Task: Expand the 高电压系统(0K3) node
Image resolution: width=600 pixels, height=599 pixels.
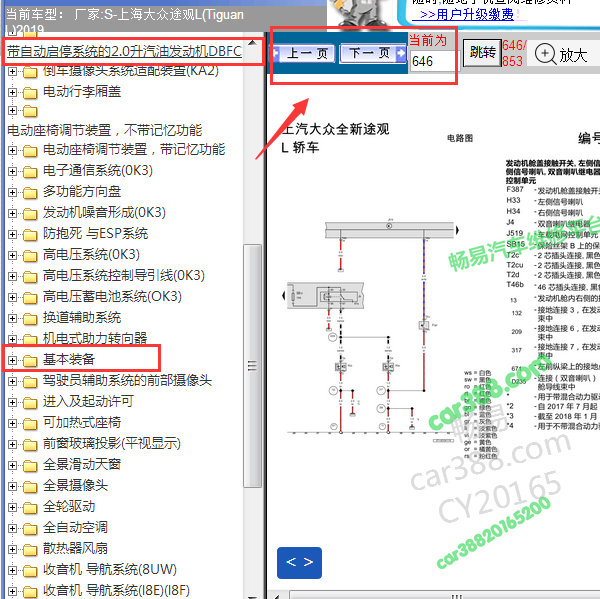Action: pos(12,255)
